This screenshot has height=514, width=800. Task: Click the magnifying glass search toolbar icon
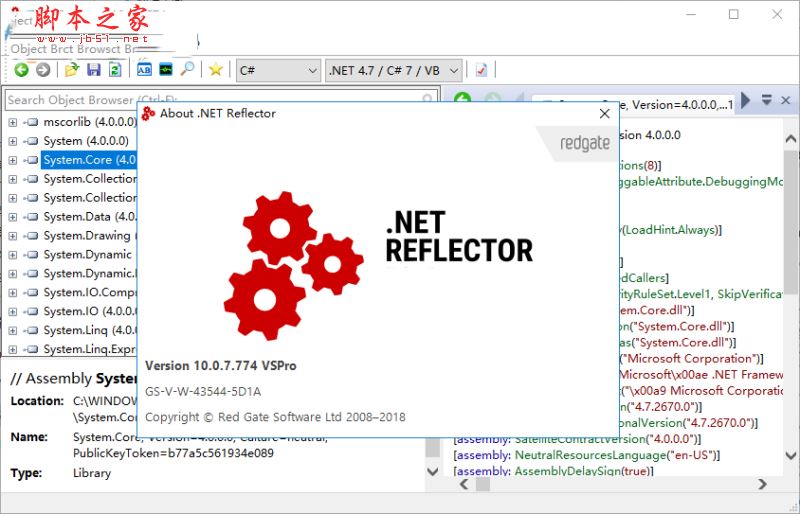(x=187, y=69)
